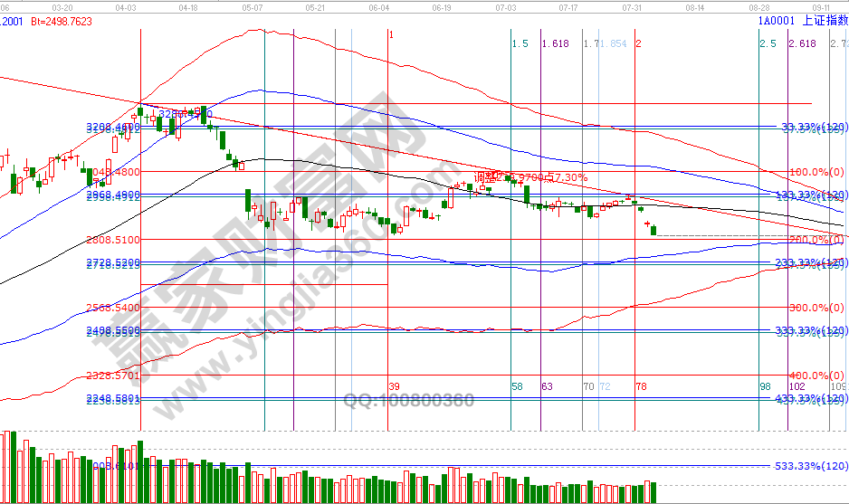Screen dimensions: 849x504
Task: Click the red bar count label 39
Action: [x=394, y=386]
